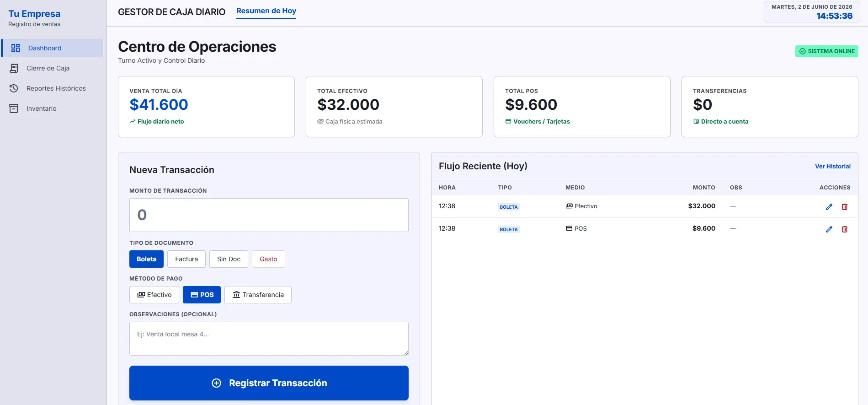The width and height of the screenshot is (868, 405).
Task: Click the Cierre de Caja receipt icon
Action: [14, 68]
